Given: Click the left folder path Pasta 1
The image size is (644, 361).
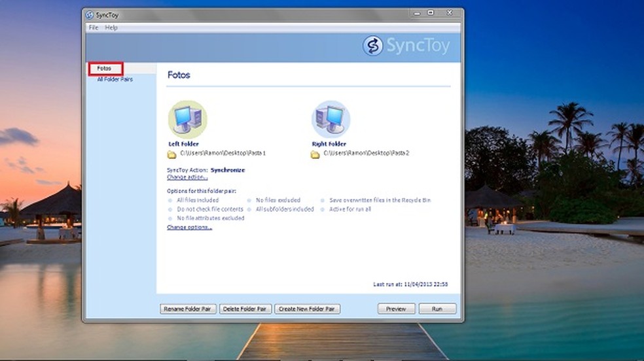Looking at the screenshot, I should tap(223, 153).
